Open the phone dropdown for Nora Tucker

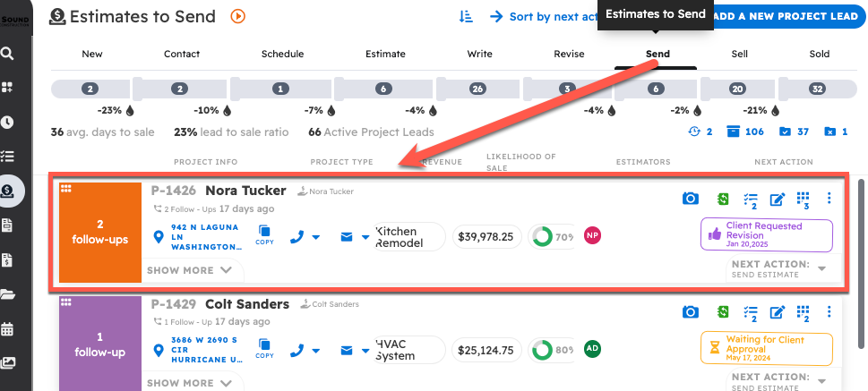pos(306,237)
